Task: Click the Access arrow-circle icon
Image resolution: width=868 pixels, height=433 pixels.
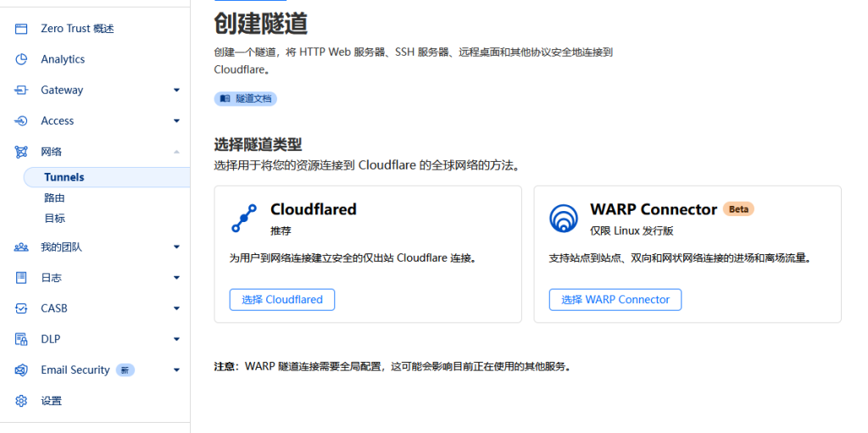Action: (x=21, y=120)
